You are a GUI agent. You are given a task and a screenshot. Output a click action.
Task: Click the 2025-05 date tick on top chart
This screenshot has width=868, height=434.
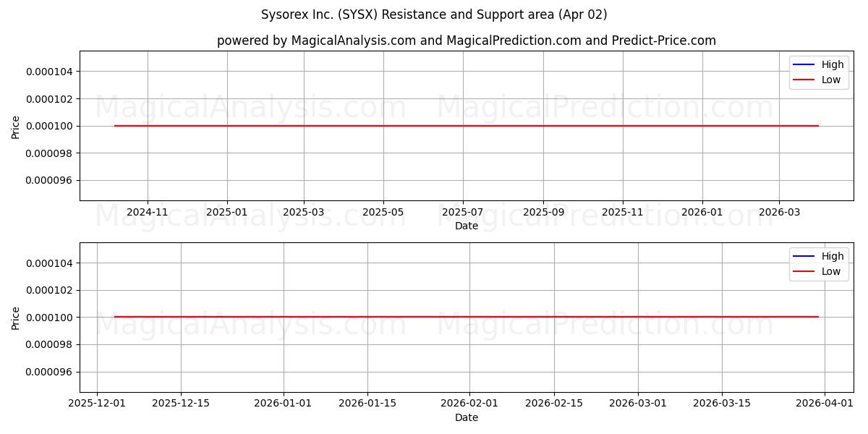click(383, 213)
